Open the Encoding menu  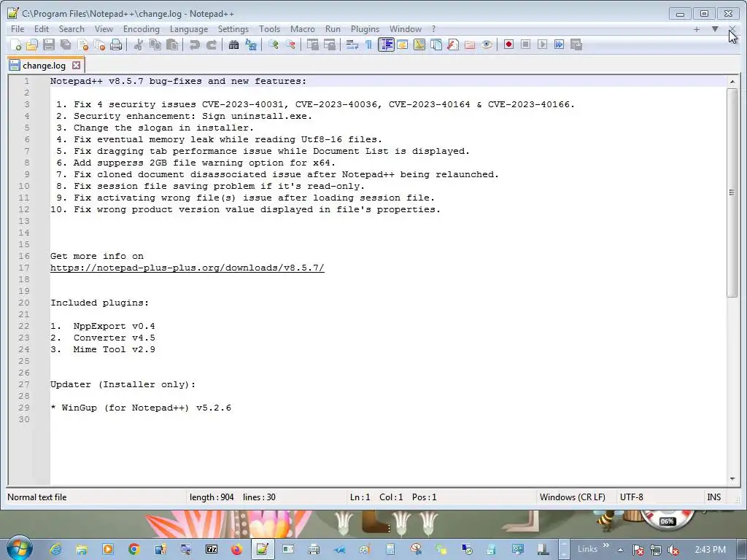(142, 29)
